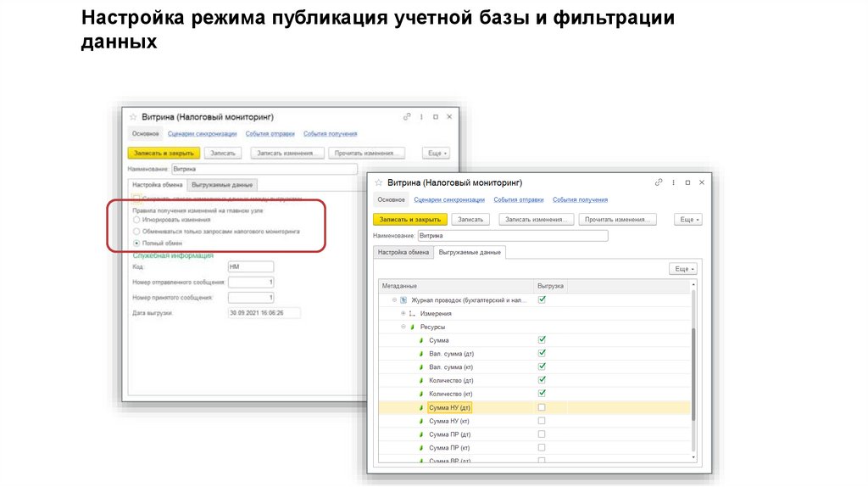Open Сценарии синхронизации link in the back window
This screenshot has height=487, width=868.
(202, 134)
